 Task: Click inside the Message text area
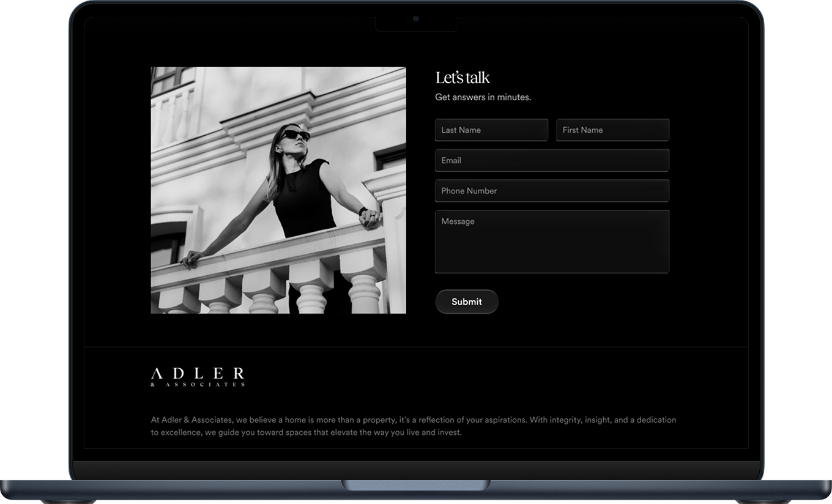(x=552, y=242)
